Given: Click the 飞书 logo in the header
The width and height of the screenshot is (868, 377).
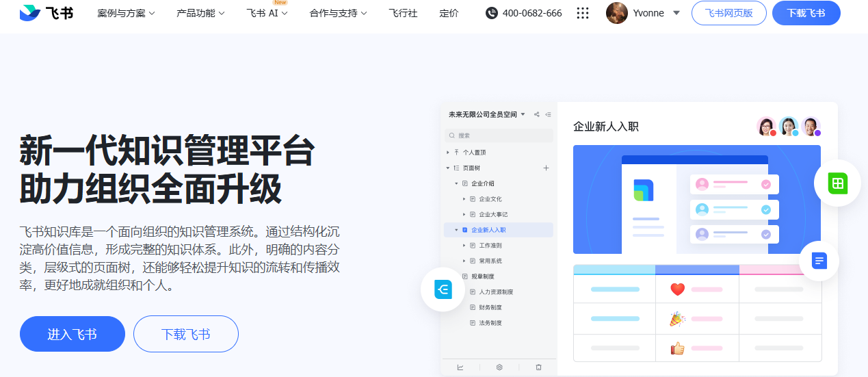Looking at the screenshot, I should coord(47,13).
